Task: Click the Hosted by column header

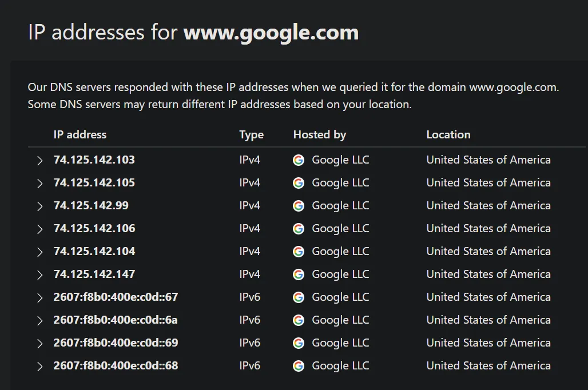Action: click(x=319, y=135)
